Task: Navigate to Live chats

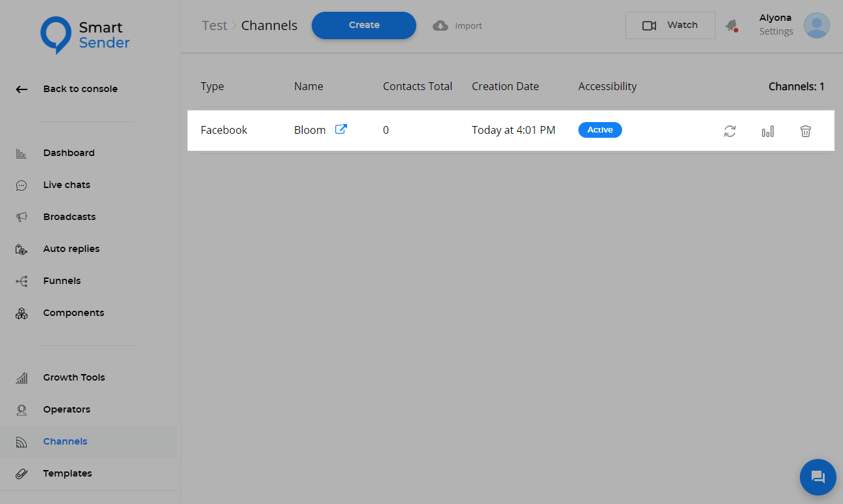Action: (67, 185)
